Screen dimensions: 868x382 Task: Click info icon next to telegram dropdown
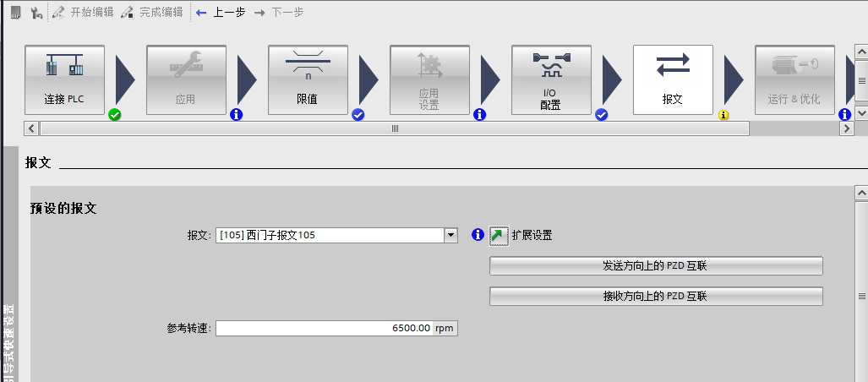pyautogui.click(x=478, y=235)
